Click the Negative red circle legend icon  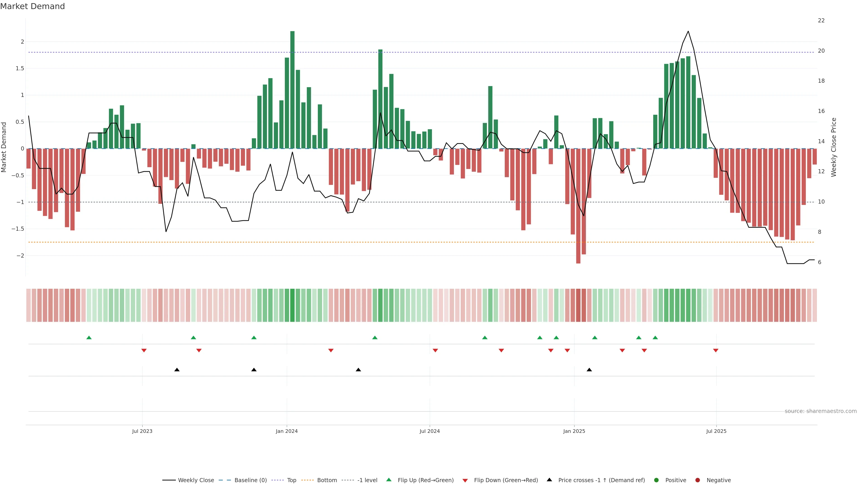click(698, 480)
